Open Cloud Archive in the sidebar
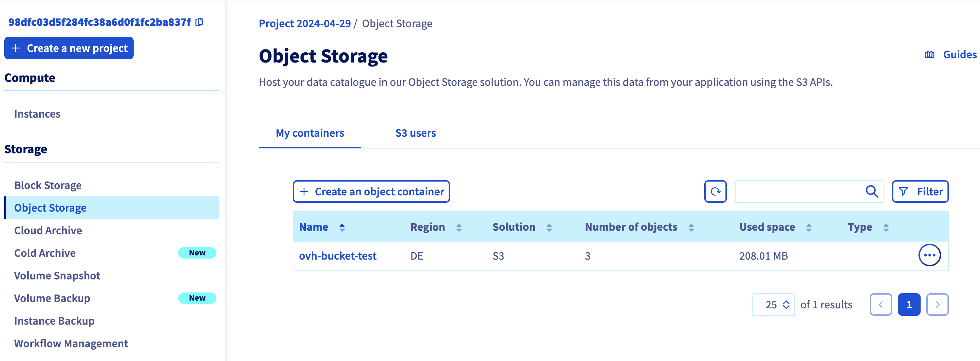The width and height of the screenshot is (980, 361). (48, 230)
